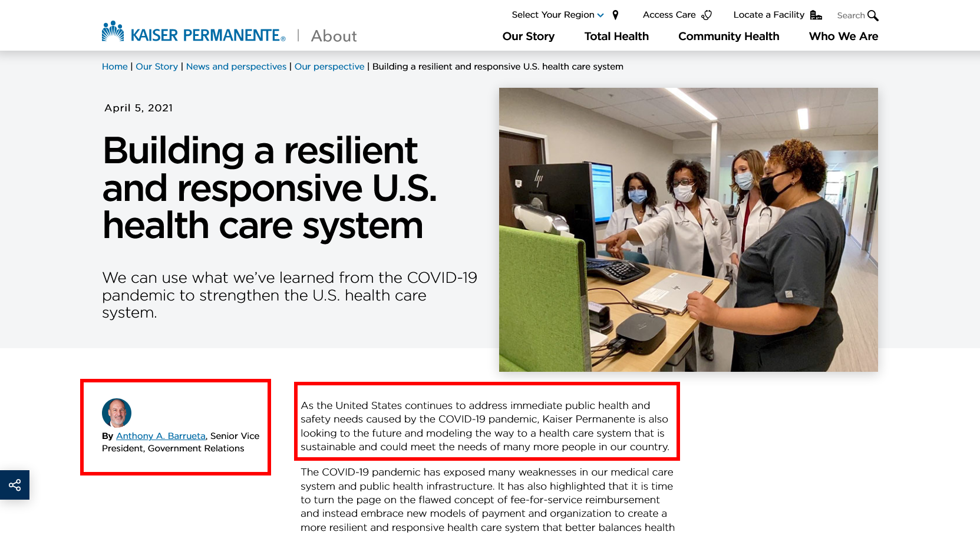Open the Select Your Region dropdown
This screenshot has height=535, width=980.
pos(557,15)
